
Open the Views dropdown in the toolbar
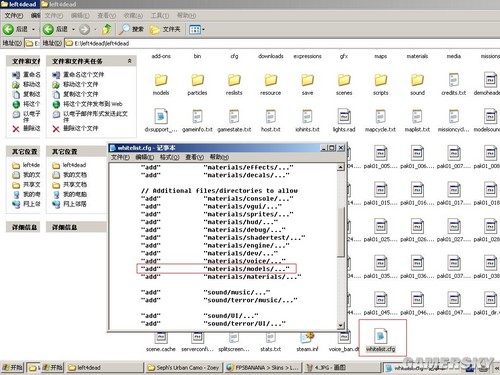click(x=197, y=29)
